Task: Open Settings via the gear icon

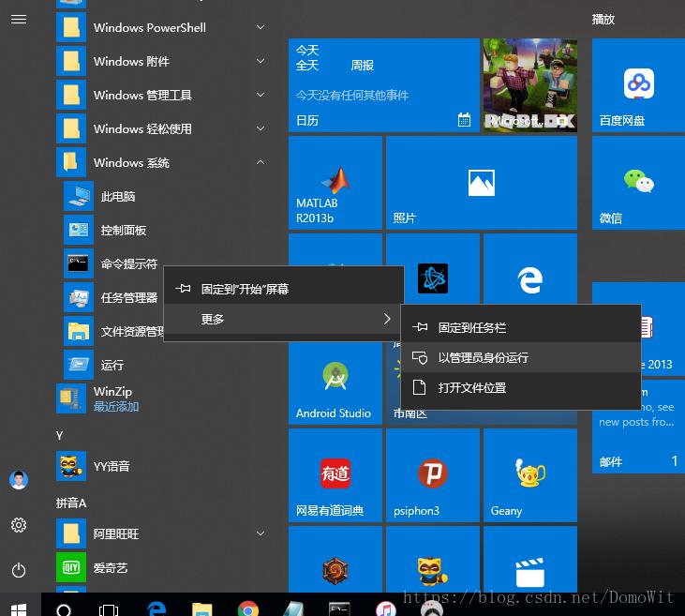Action: coord(19,525)
